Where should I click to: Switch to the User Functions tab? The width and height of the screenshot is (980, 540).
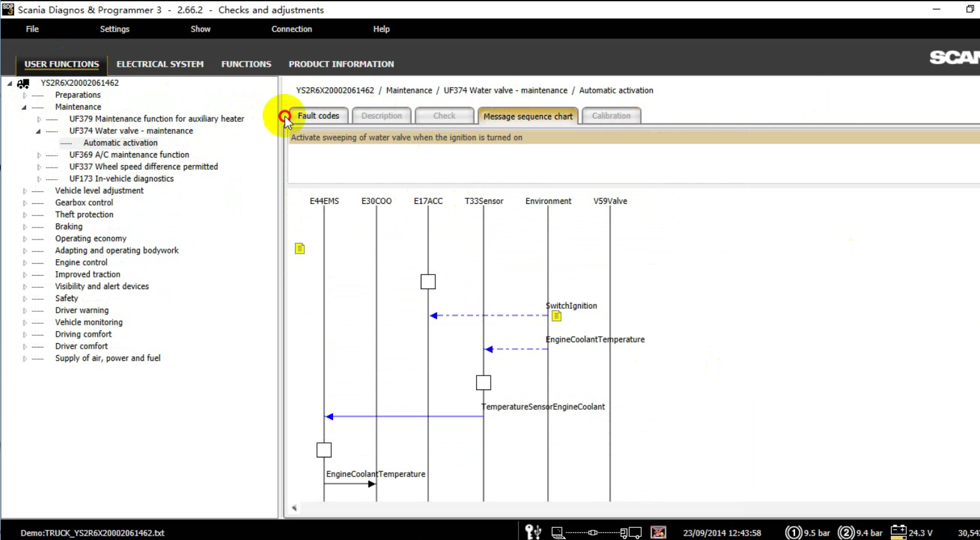point(62,64)
